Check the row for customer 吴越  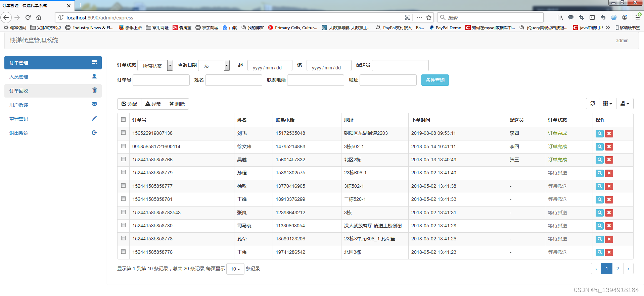(124, 159)
